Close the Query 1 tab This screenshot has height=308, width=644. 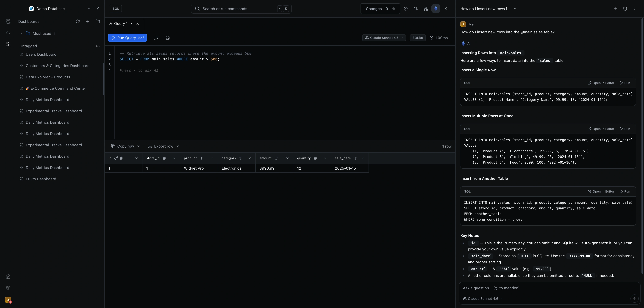pyautogui.click(x=138, y=24)
